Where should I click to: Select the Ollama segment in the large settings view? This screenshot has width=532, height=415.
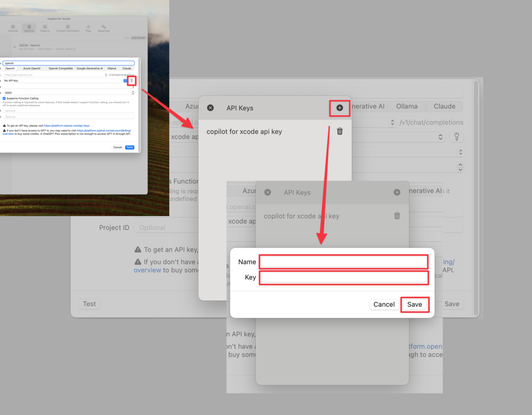[407, 107]
